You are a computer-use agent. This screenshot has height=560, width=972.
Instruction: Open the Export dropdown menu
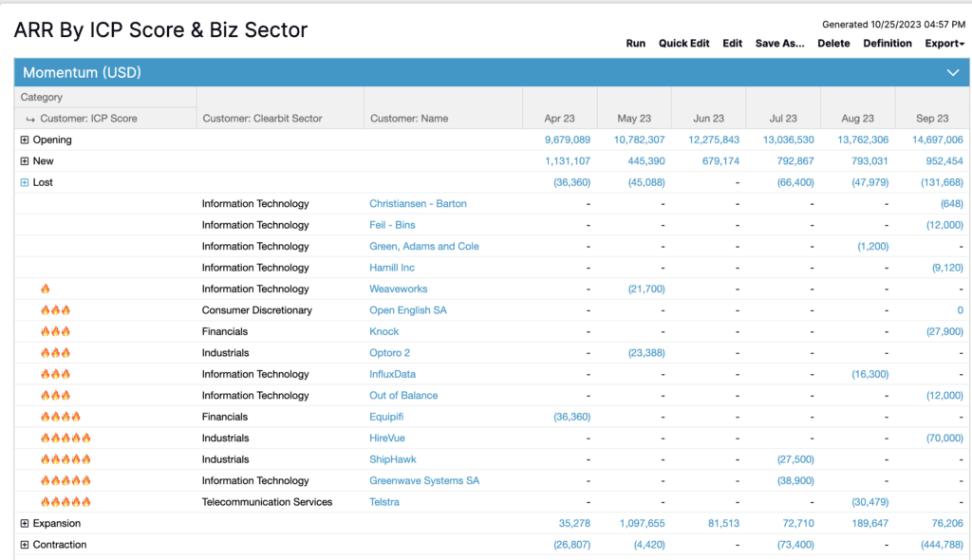[x=944, y=44]
